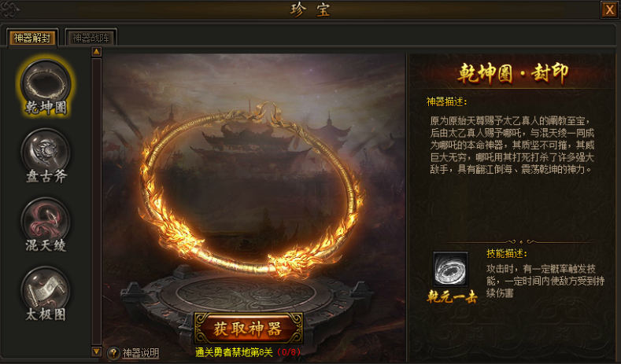Click the artifact list scroll-down arrow

(97, 351)
